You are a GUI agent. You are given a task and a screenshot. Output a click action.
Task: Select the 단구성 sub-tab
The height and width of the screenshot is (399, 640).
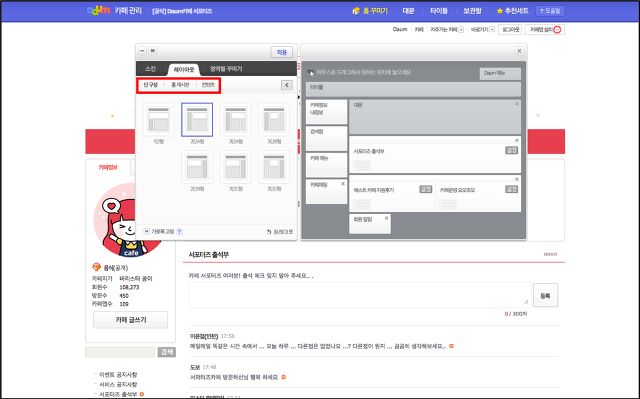[150, 85]
